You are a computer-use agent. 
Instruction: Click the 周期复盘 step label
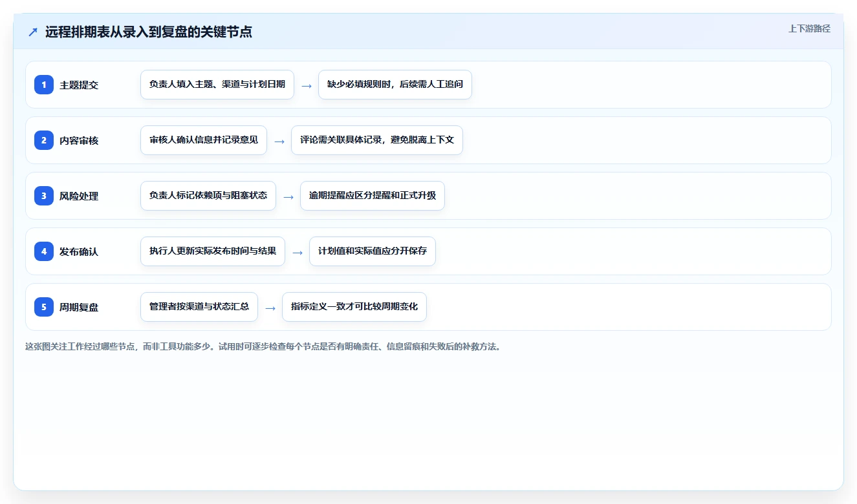79,307
